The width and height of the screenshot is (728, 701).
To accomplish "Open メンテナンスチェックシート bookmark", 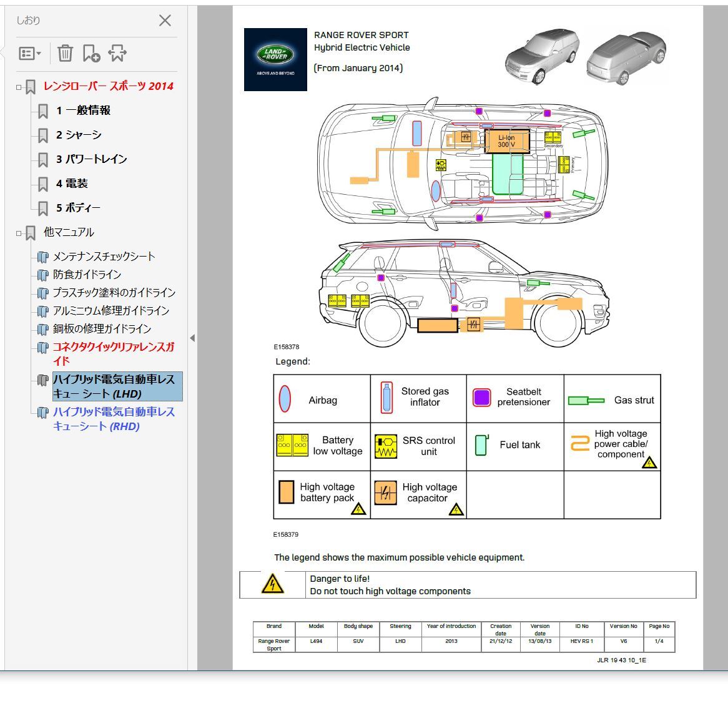I will tap(104, 257).
